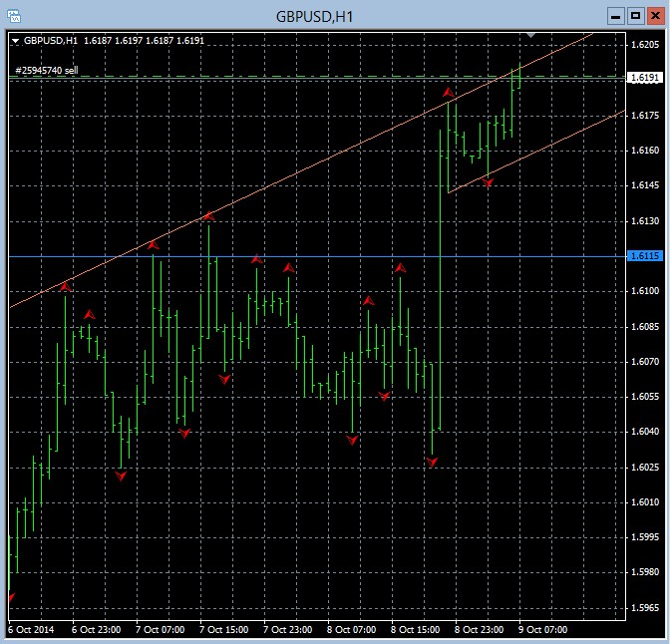Click the OHLC values 1.6187 1.6197 1.6187 1.6191
The image size is (670, 644).
(144, 41)
